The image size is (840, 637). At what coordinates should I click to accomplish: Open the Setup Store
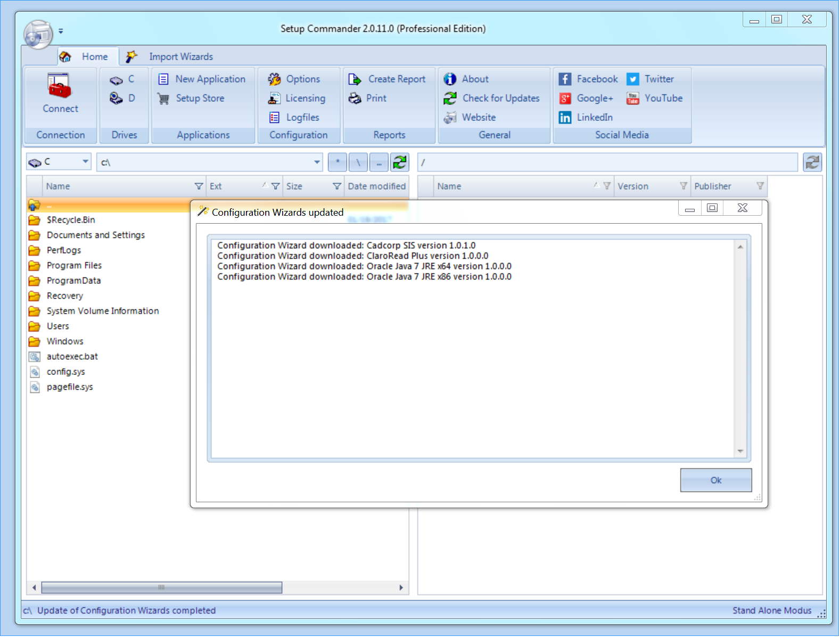pyautogui.click(x=191, y=99)
